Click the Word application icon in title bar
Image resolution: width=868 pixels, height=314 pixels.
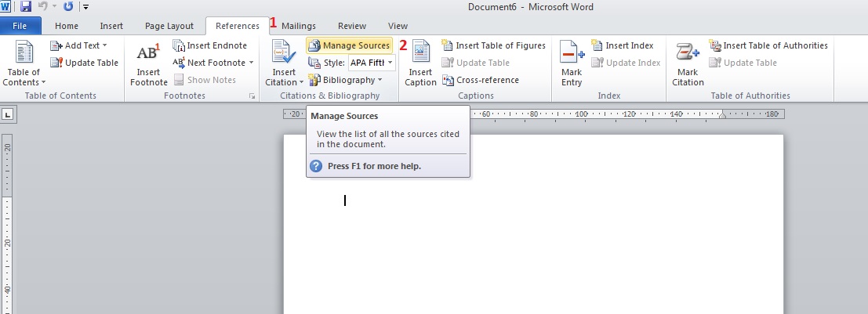(5, 6)
